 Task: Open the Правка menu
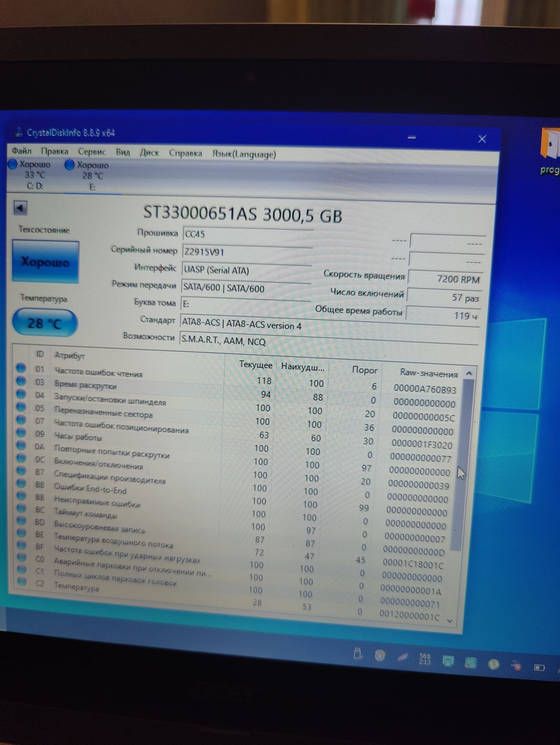point(54,151)
